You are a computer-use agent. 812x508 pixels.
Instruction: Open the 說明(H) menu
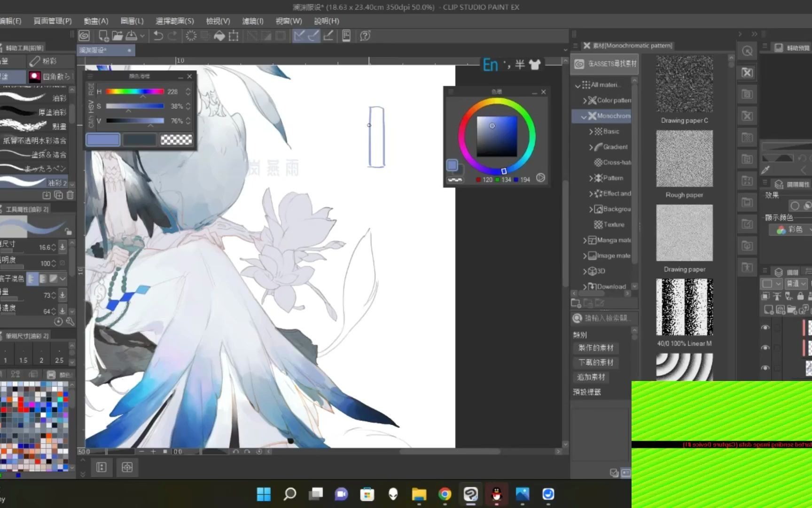(x=327, y=21)
